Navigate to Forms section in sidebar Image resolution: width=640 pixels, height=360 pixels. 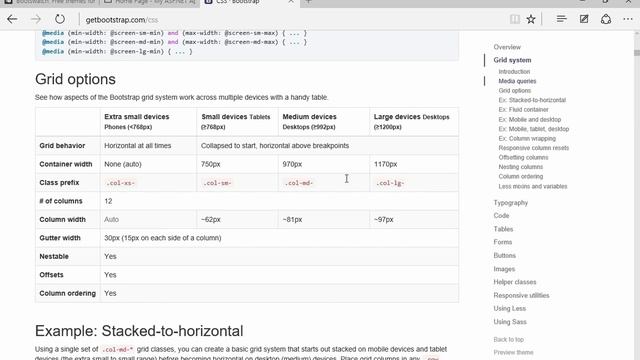click(x=502, y=242)
